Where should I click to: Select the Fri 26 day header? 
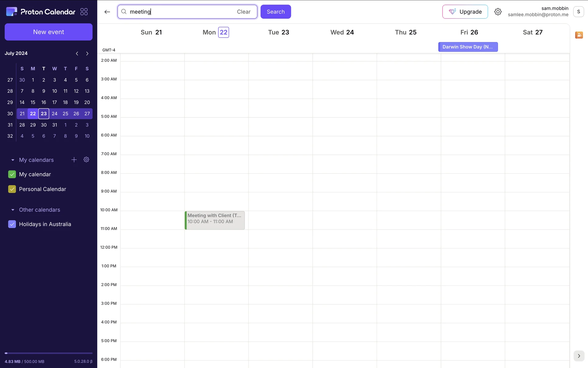(x=469, y=32)
